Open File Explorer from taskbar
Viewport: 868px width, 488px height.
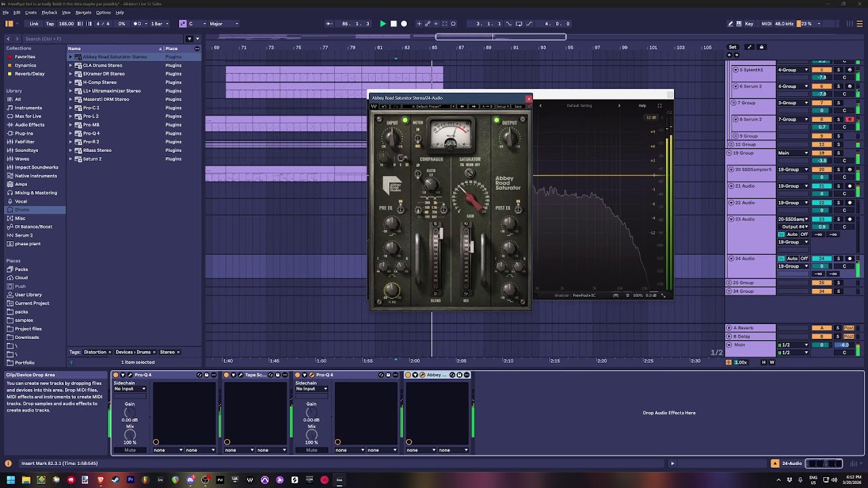(x=26, y=480)
